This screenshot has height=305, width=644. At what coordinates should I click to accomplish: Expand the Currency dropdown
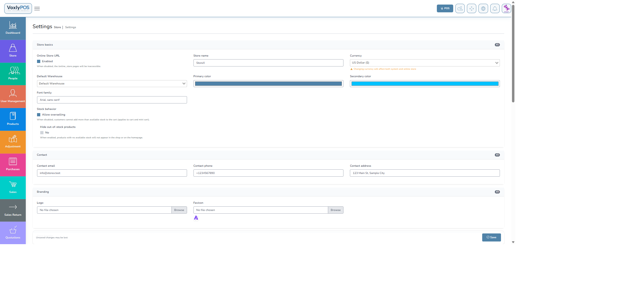[x=425, y=63]
